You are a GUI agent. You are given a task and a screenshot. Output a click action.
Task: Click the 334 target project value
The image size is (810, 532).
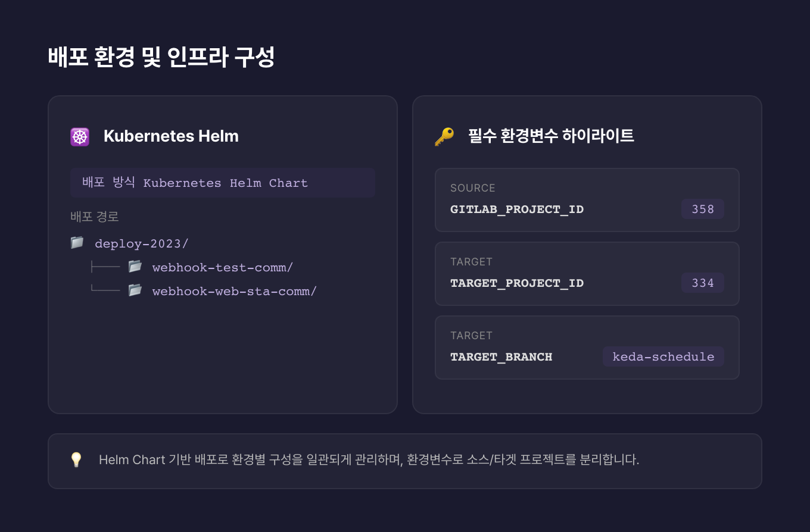[x=702, y=283]
